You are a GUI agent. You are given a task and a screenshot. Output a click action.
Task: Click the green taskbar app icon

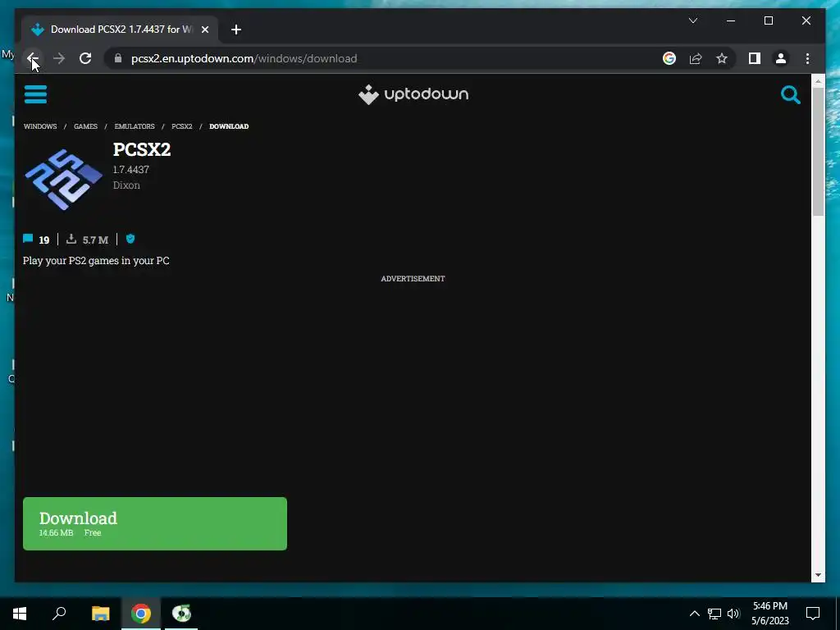[181, 614]
